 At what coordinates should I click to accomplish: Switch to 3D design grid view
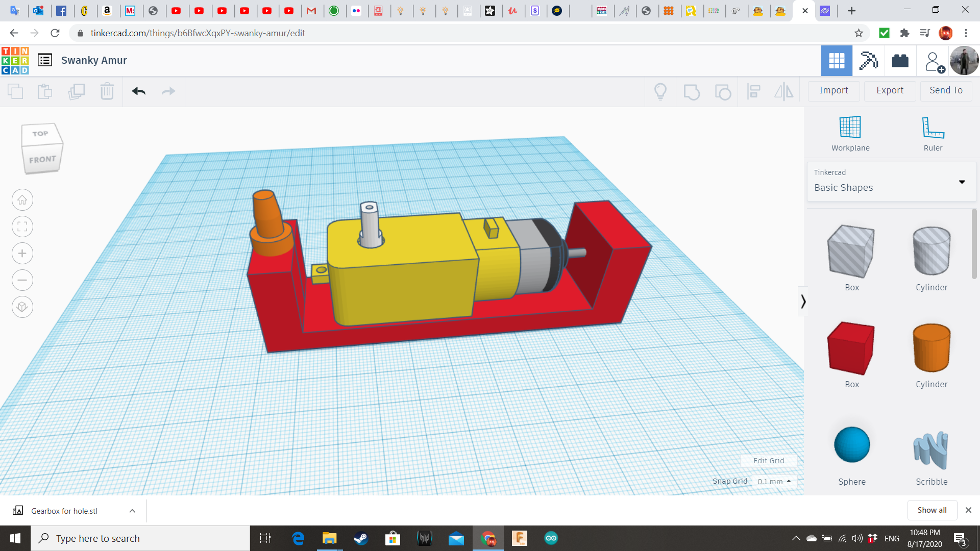836,61
